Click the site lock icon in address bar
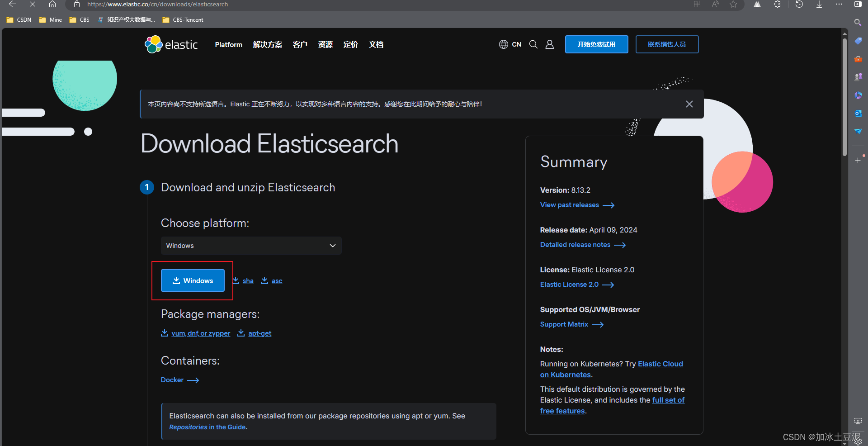Screen dimensions: 868x446 point(77,4)
